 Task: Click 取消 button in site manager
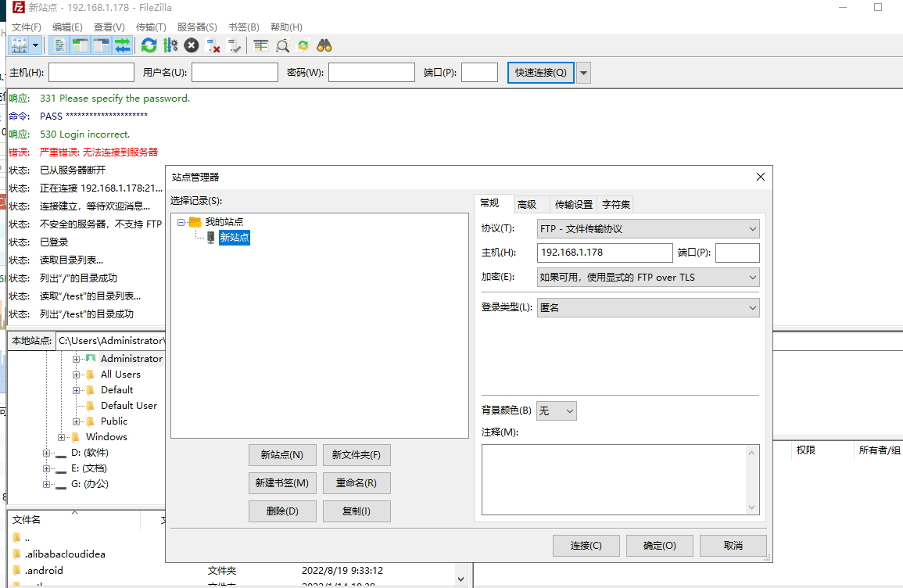733,545
